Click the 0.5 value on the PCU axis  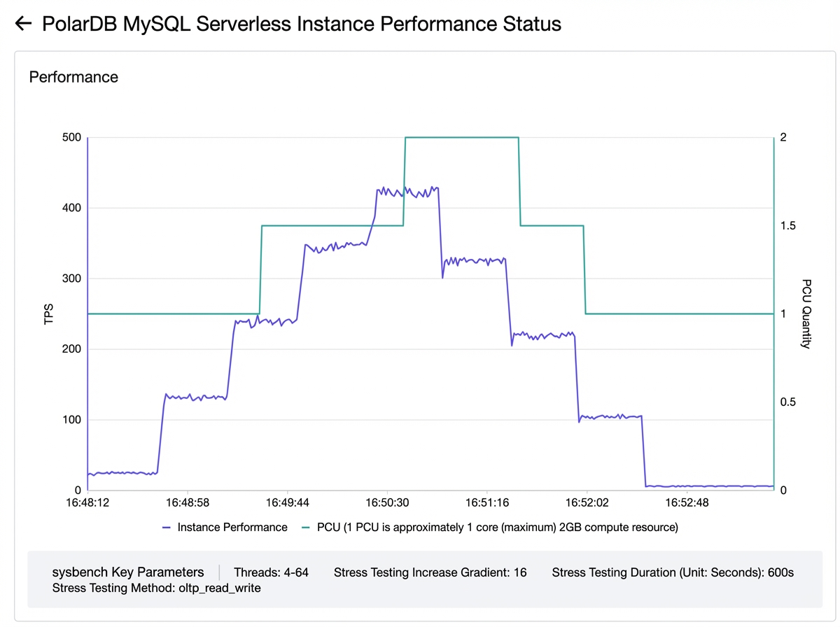788,402
